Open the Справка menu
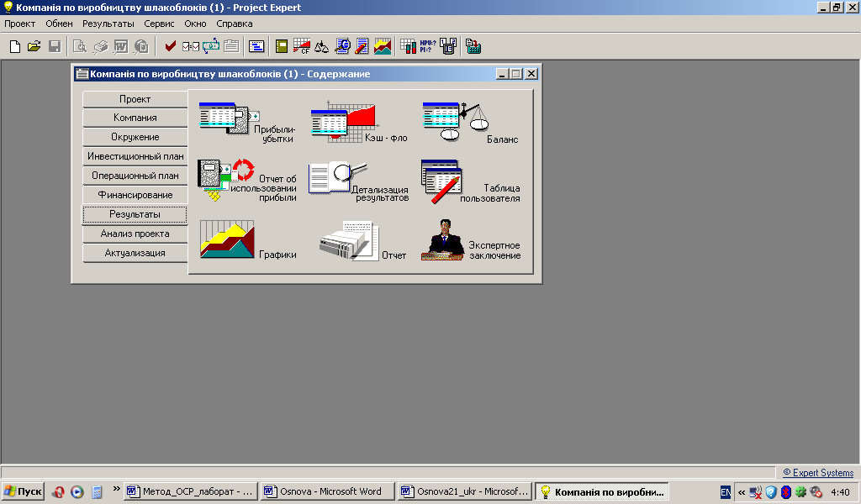Screen dimensions: 861x504 point(235,24)
